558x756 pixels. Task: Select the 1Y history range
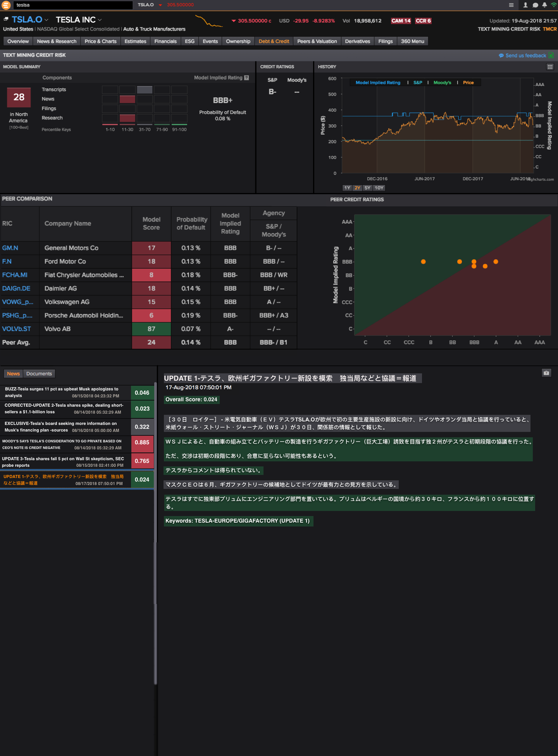347,188
